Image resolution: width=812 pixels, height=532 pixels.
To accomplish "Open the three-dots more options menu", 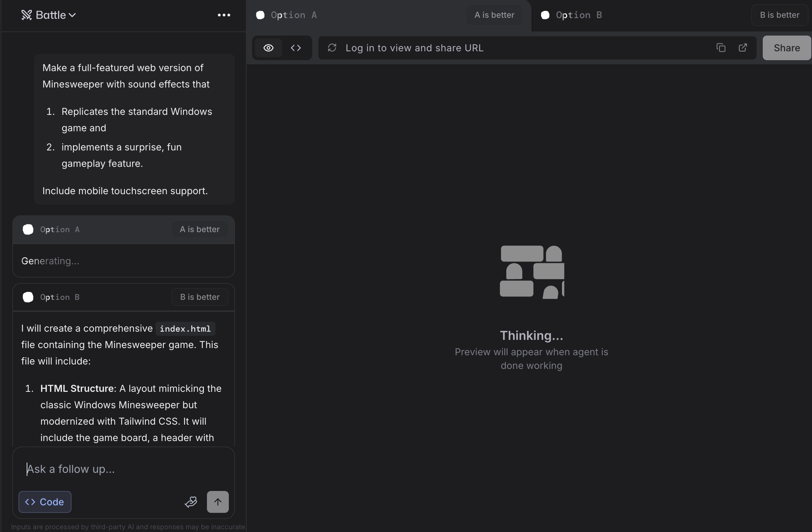I will click(224, 15).
